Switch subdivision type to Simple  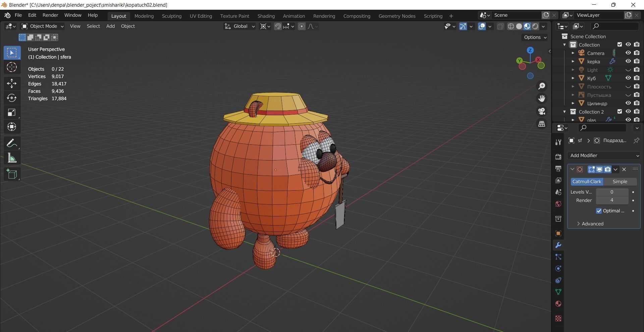coord(620,181)
